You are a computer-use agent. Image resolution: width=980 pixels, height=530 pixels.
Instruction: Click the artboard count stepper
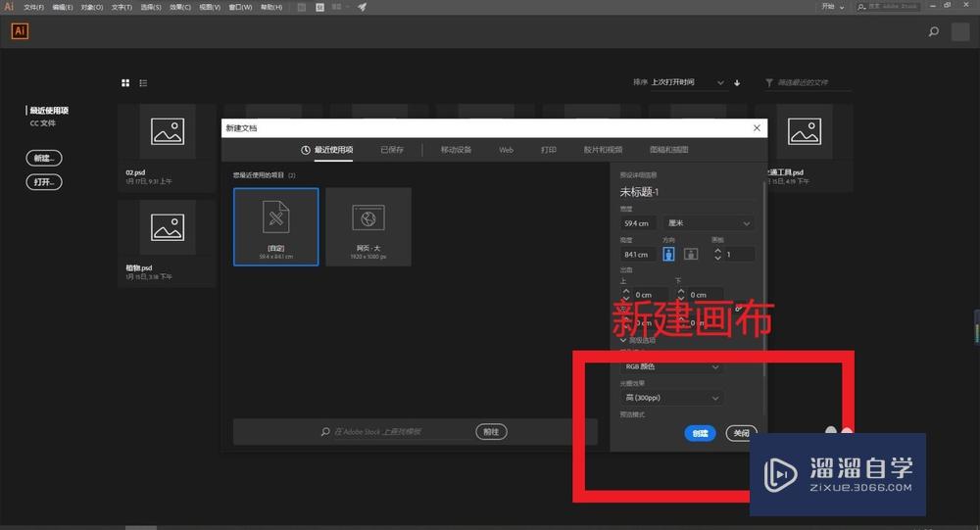(x=717, y=255)
